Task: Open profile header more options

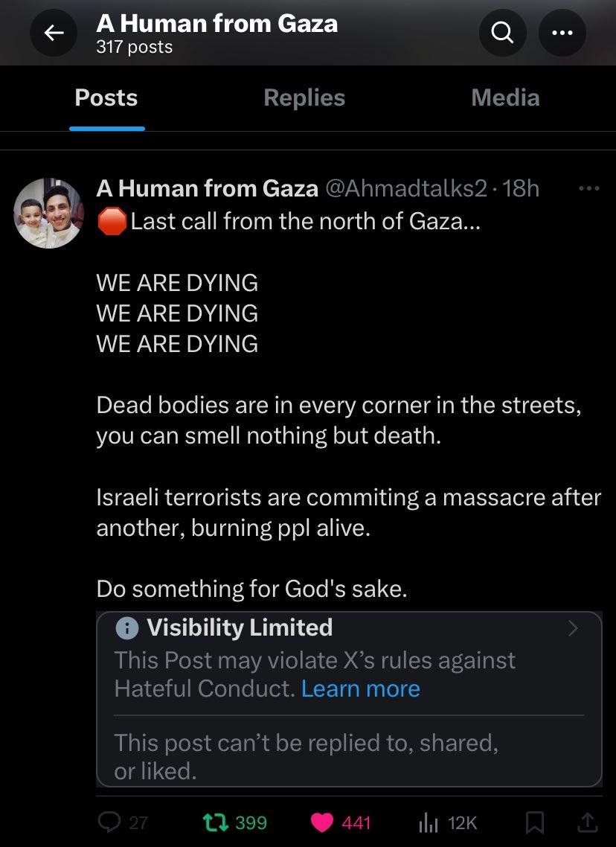Action: coord(562,32)
